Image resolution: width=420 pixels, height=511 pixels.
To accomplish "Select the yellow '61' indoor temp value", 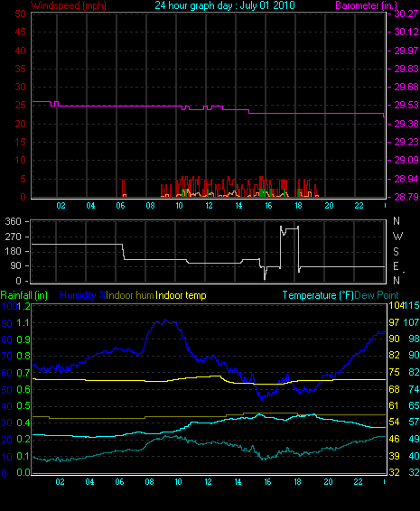I will (394, 405).
